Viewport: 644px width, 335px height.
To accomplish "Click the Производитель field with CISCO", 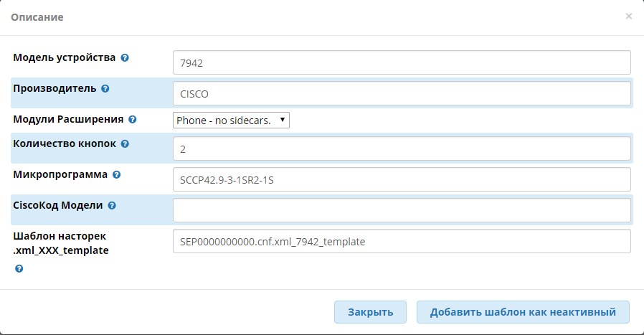I will click(x=402, y=93).
